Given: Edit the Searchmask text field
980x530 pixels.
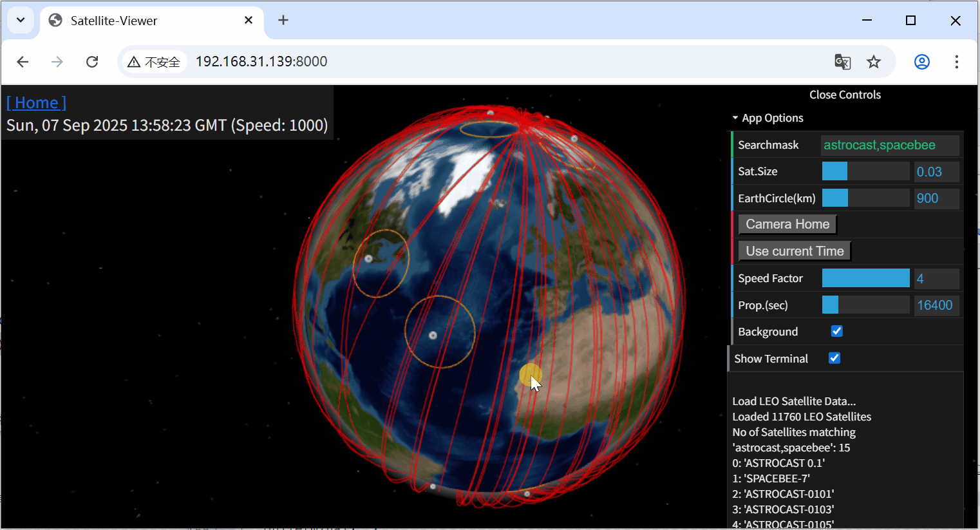Looking at the screenshot, I should [890, 145].
